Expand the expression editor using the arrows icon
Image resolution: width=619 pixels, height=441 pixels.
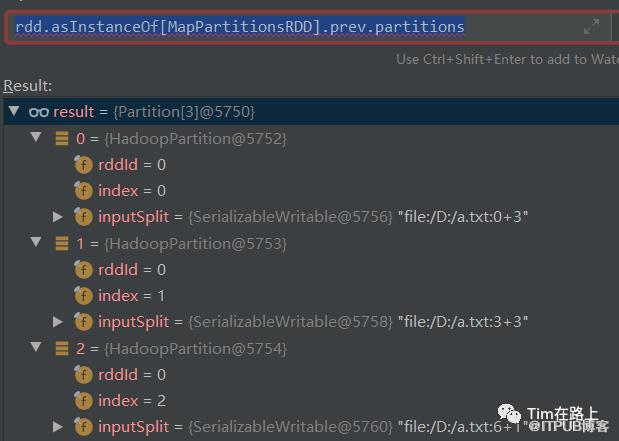click(592, 27)
